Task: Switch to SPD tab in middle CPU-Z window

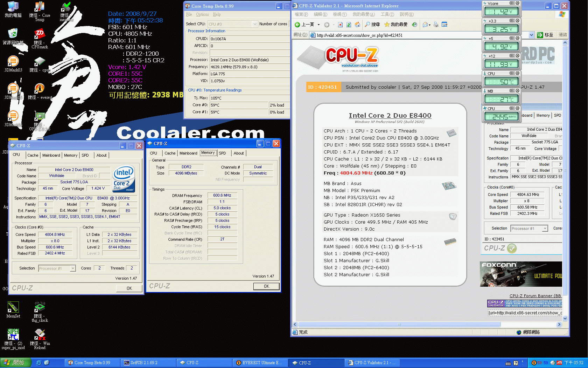Action: (x=223, y=153)
